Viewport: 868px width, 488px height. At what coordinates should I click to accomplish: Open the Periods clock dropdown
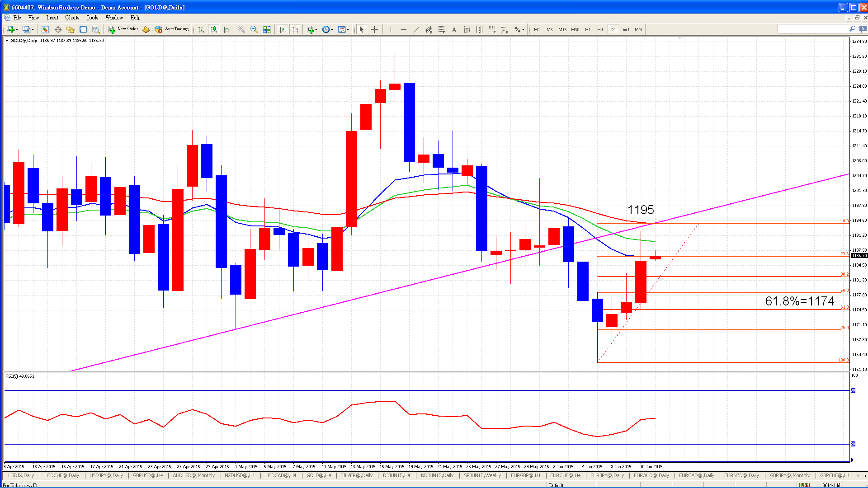tap(328, 29)
